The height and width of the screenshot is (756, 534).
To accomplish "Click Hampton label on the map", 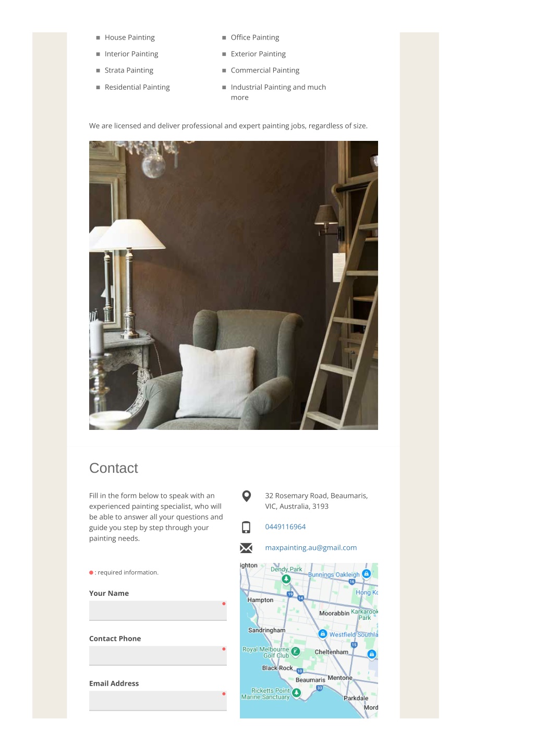I will pos(260,600).
